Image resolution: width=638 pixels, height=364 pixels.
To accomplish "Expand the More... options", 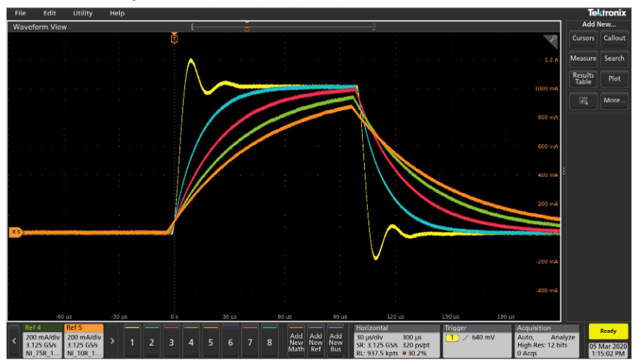I will pyautogui.click(x=614, y=100).
